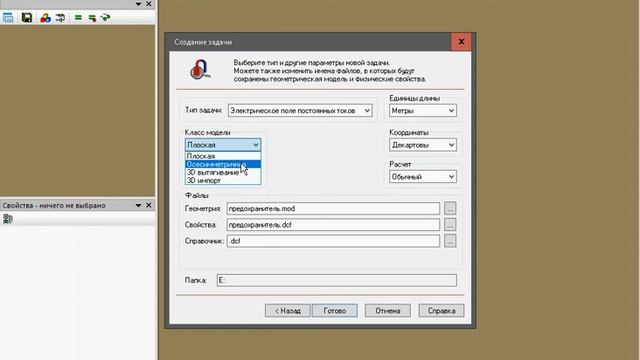
Task: Click the Геометрия file name field
Action: point(333,209)
